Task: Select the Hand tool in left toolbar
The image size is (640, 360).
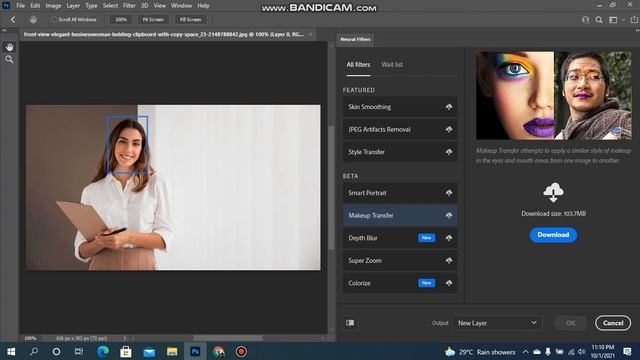Action: [x=9, y=47]
